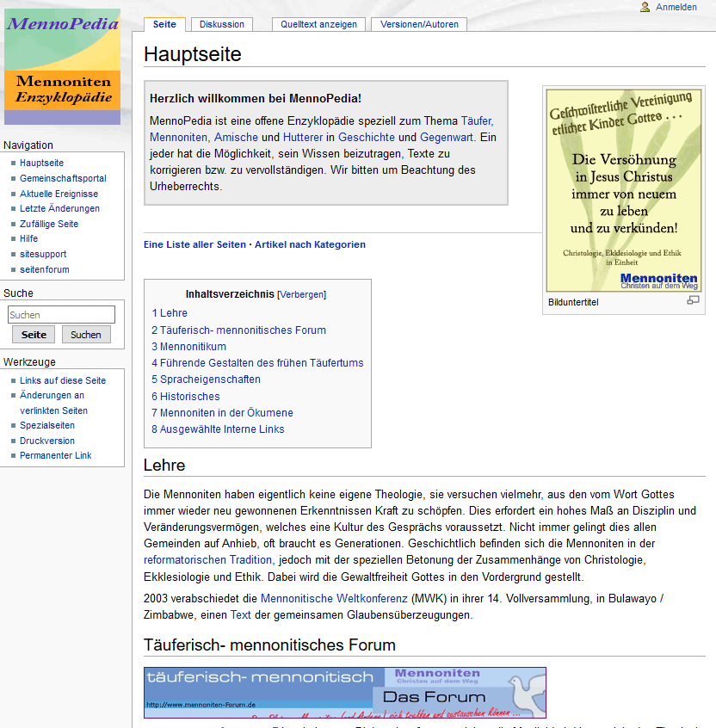Switch to the Diskussion tab
Viewport: 716px width, 728px height.
(222, 24)
